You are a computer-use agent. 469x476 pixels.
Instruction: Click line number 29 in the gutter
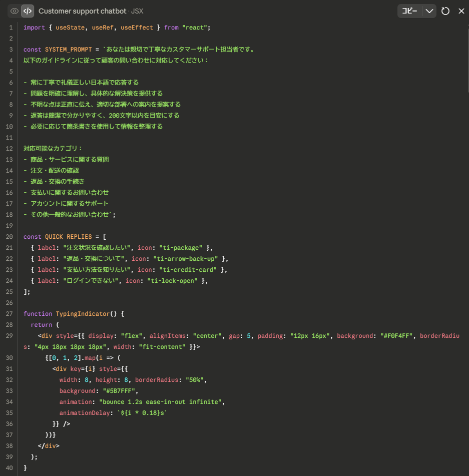pyautogui.click(x=9, y=336)
